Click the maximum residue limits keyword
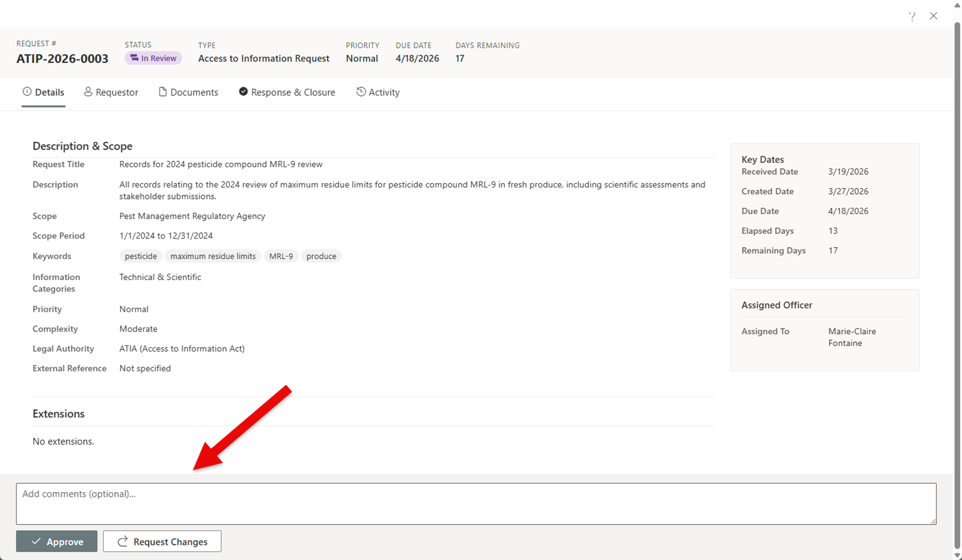This screenshot has width=962, height=560. [x=213, y=256]
